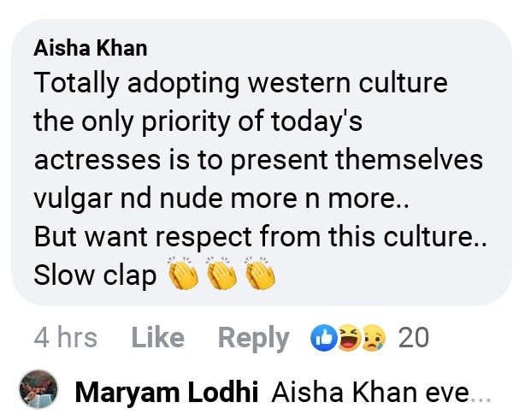Click the '4 hrs' comment timestamp
Image resolution: width=531 pixels, height=420 pixels.
pos(65,338)
